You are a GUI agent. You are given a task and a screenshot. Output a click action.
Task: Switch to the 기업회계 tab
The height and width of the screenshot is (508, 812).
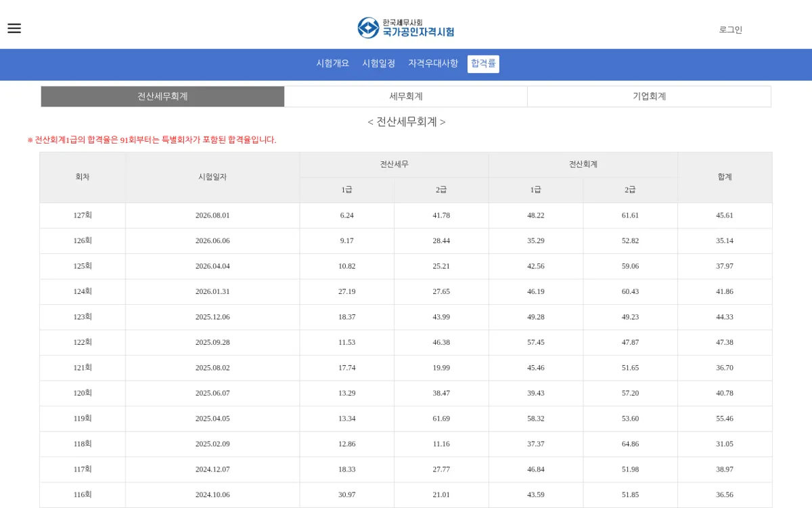click(x=650, y=96)
